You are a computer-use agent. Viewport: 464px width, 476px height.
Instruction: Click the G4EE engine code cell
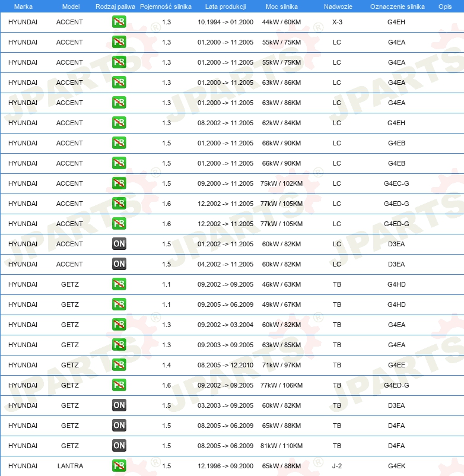pyautogui.click(x=396, y=365)
